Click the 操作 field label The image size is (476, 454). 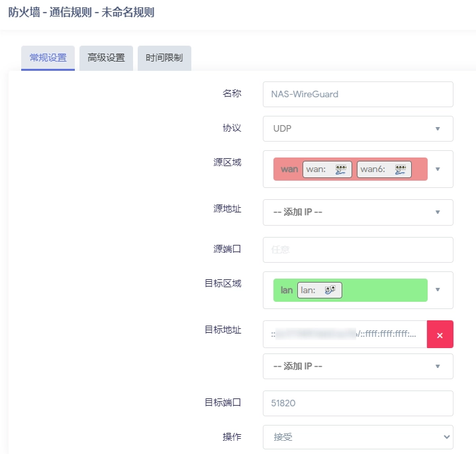pos(232,437)
